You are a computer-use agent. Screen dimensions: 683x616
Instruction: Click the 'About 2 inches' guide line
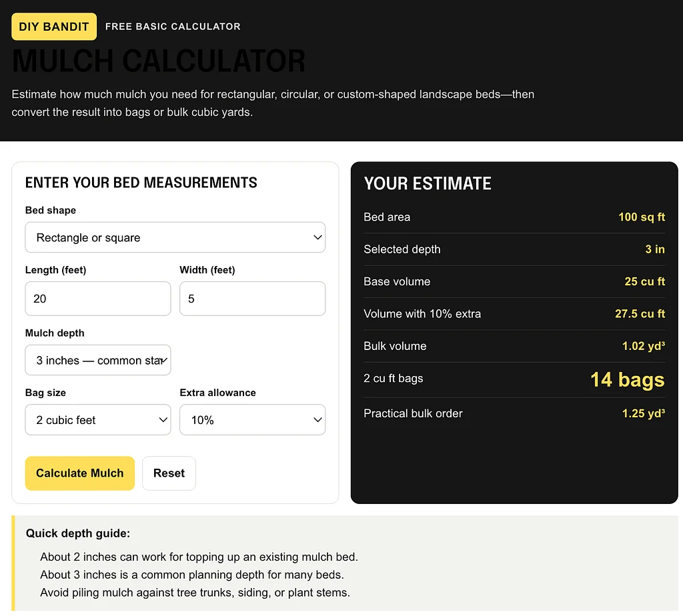199,557
